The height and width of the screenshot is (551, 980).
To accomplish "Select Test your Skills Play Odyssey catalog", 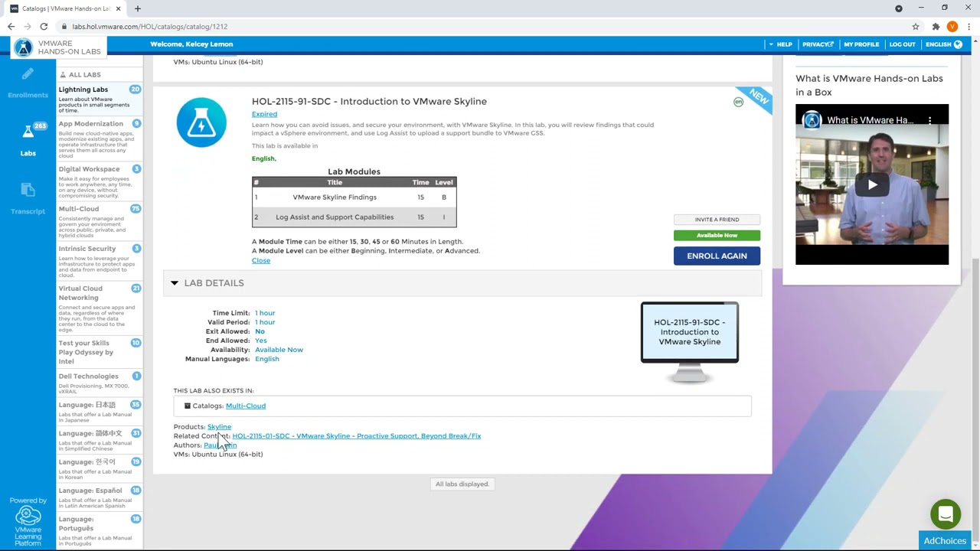I will [x=100, y=352].
